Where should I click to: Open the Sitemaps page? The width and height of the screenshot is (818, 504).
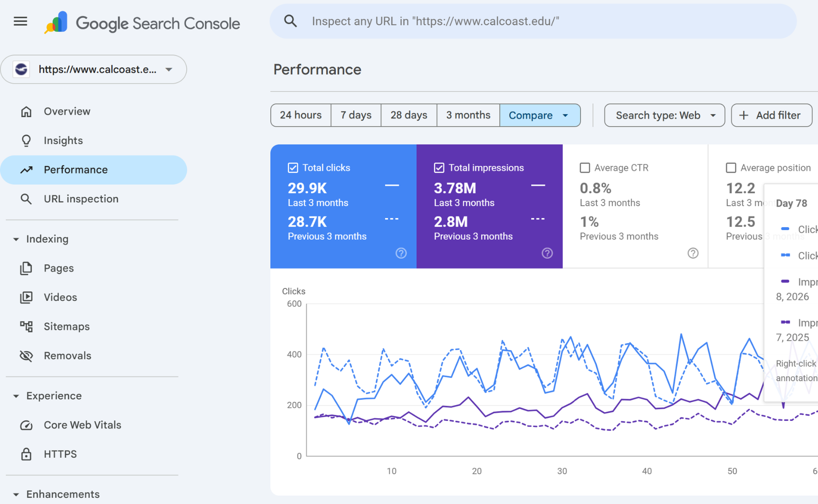(x=66, y=327)
